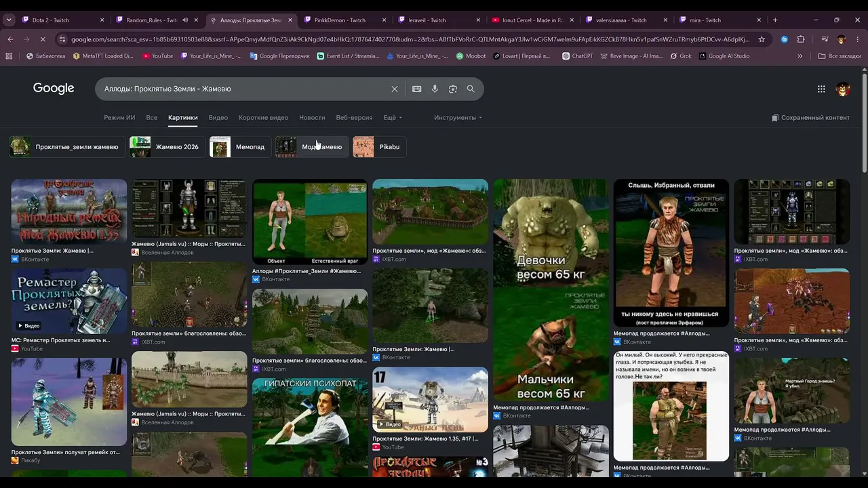Select the Короткие видео results tab
This screenshot has height=488, width=868.
[263, 117]
